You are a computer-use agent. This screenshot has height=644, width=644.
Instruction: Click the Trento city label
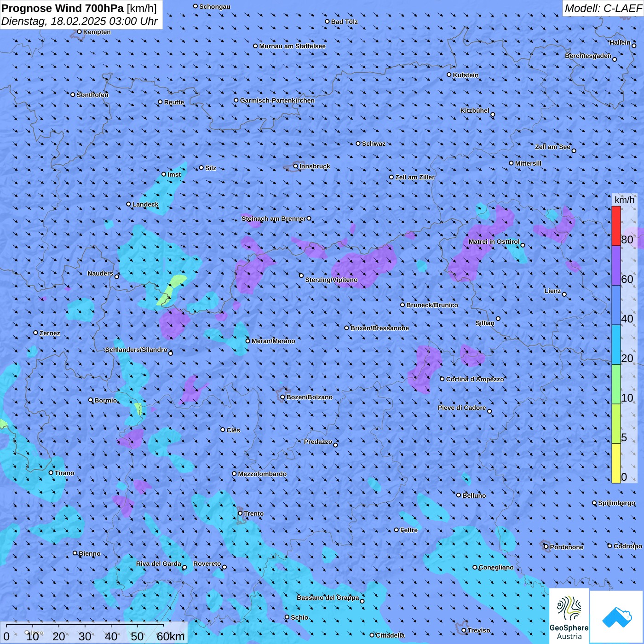(254, 513)
